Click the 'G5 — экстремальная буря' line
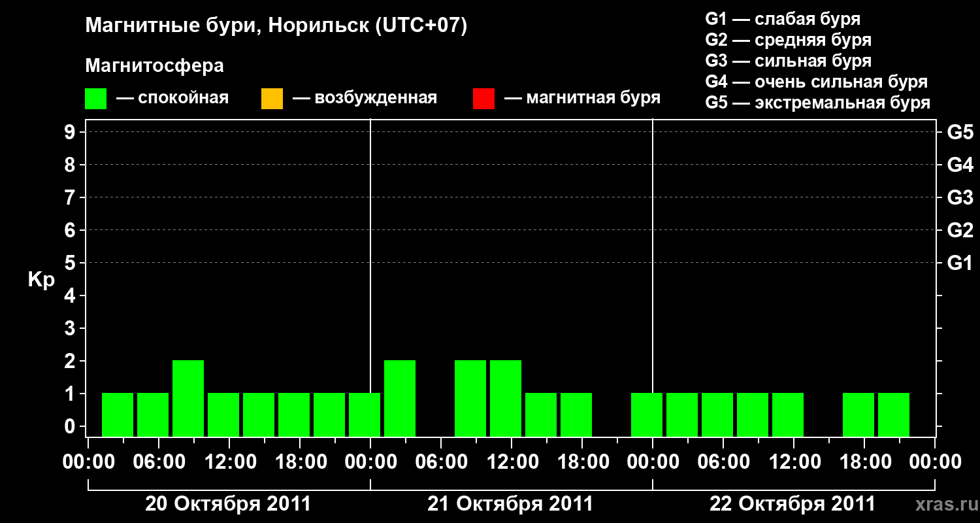This screenshot has width=980, height=523. [818, 103]
